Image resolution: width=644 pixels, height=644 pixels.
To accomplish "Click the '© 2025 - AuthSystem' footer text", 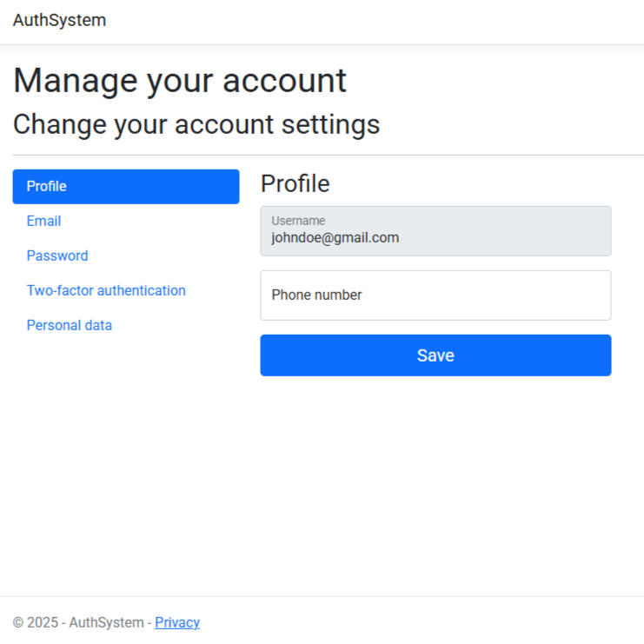I will (x=78, y=622).
